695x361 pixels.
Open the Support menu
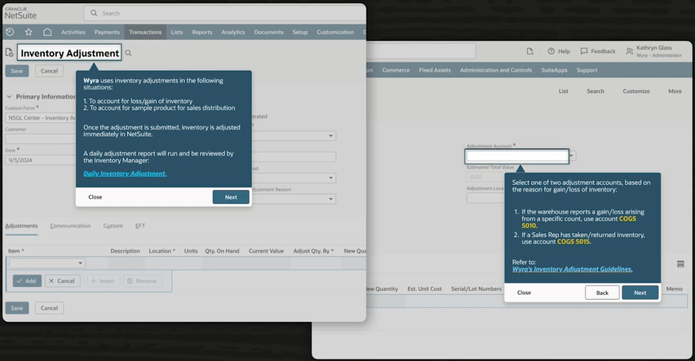(587, 70)
